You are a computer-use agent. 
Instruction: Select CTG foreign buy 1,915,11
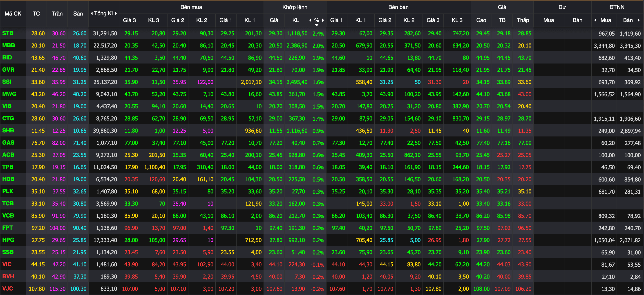tap(604, 119)
